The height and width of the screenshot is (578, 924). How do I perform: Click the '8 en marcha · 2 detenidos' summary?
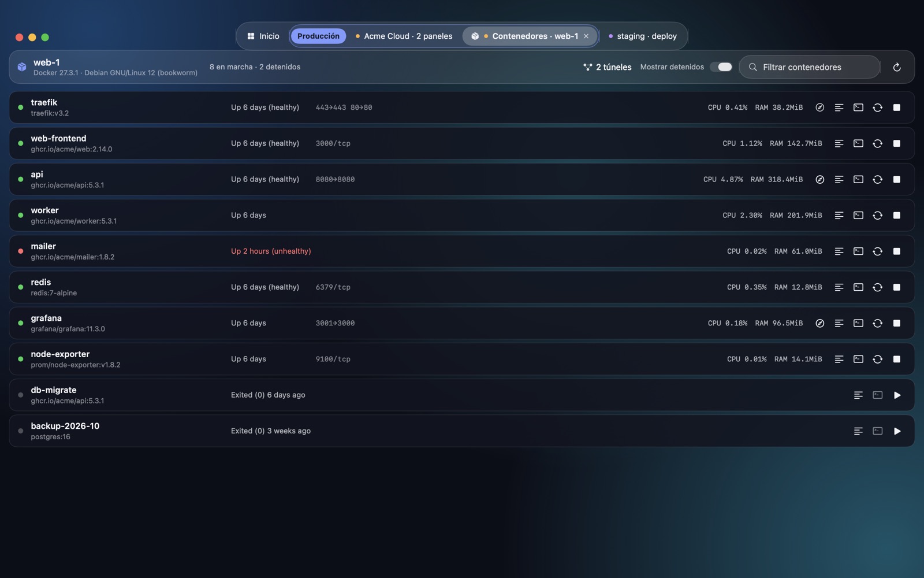(255, 67)
